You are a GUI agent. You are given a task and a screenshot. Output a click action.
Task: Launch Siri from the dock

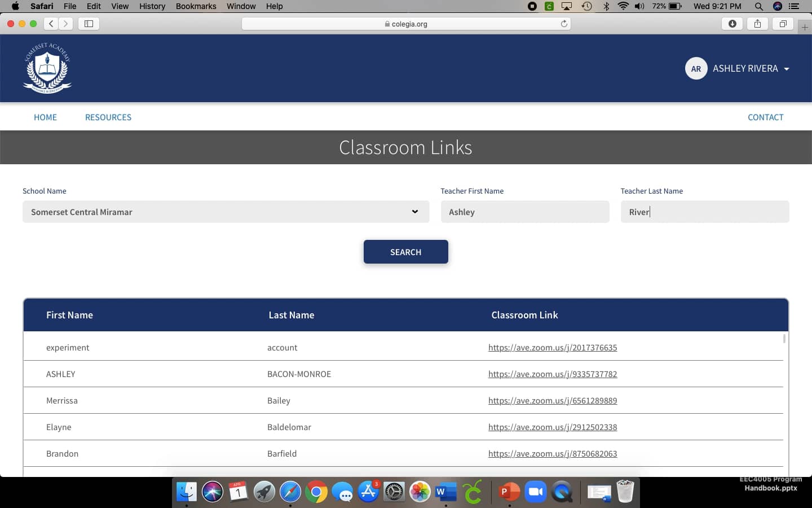(213, 492)
